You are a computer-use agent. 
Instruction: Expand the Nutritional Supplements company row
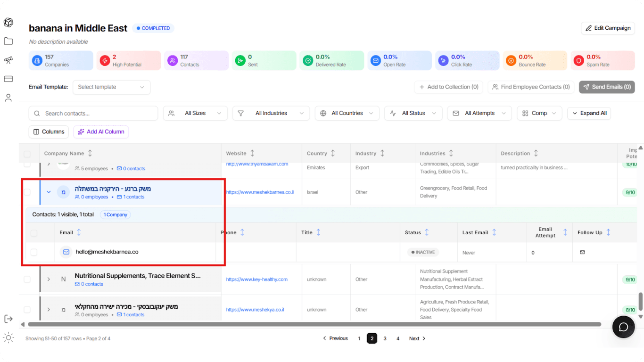click(x=49, y=279)
